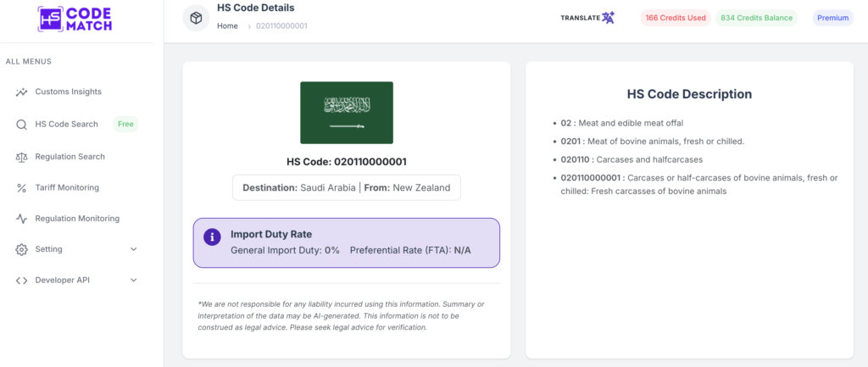Click the Developer API code icon
Viewport: 868px width, 367px height.
point(21,281)
